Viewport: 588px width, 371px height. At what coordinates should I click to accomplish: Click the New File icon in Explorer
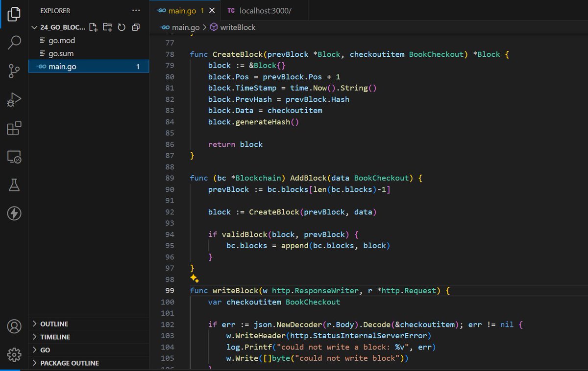(94, 27)
